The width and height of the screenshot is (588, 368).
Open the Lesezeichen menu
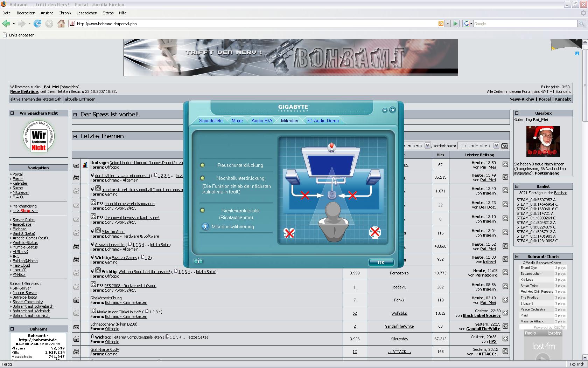click(x=87, y=13)
